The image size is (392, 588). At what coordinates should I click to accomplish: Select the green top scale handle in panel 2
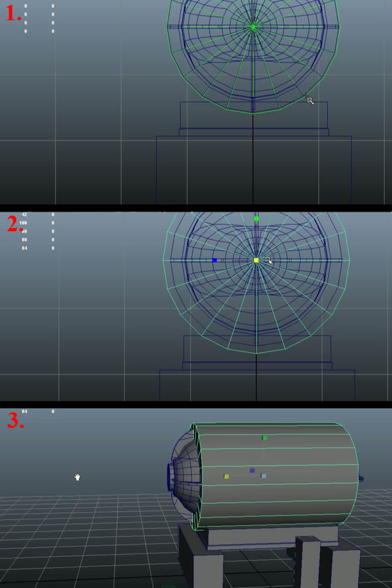click(x=256, y=219)
